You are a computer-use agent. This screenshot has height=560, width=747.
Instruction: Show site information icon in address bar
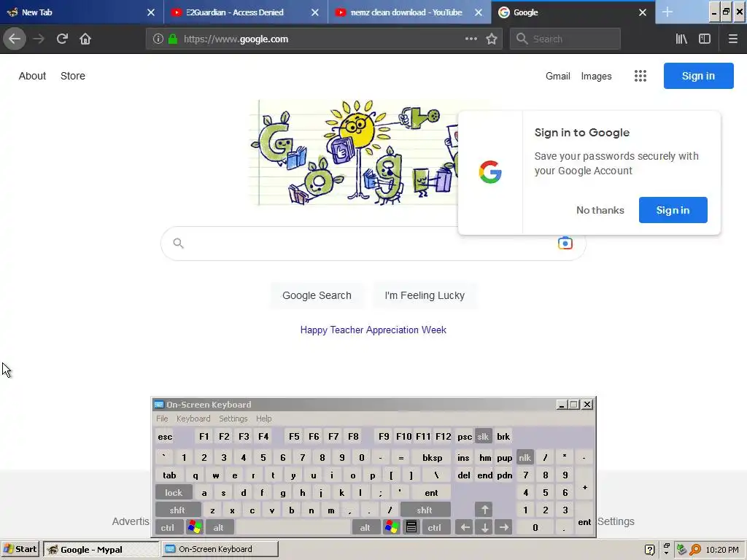(158, 39)
